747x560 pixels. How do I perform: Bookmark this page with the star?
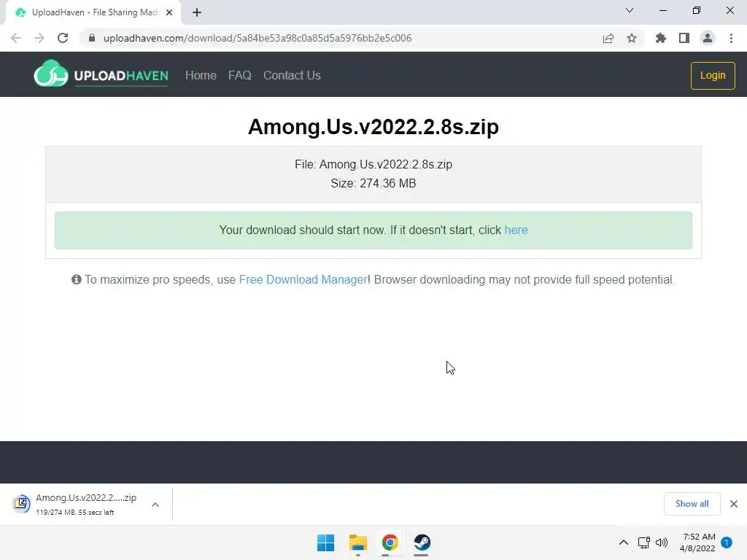(x=632, y=38)
